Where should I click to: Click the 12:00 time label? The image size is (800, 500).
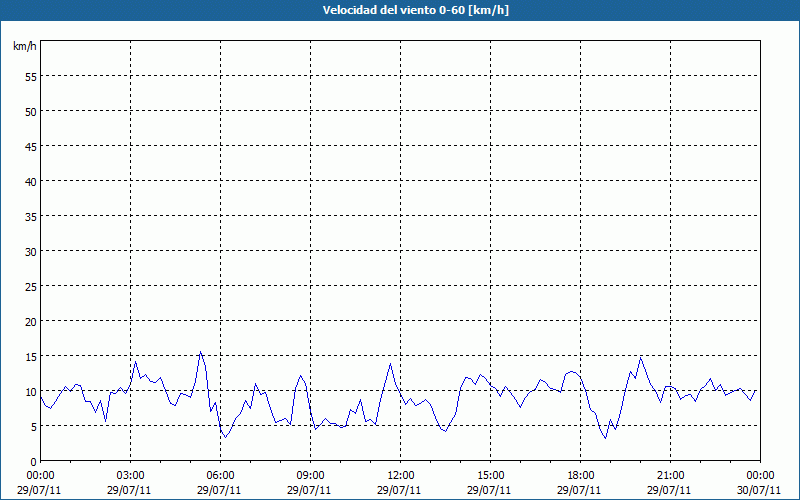[x=401, y=476]
